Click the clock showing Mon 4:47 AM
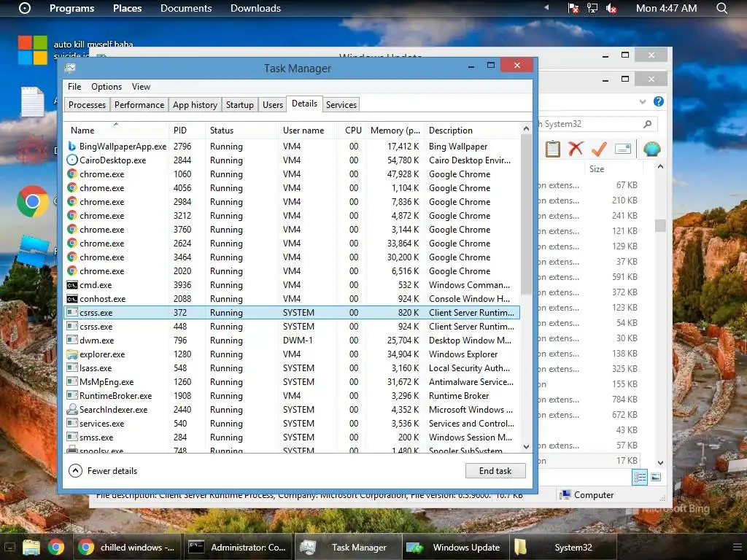Screen dimensions: 747x560 [x=666, y=8]
